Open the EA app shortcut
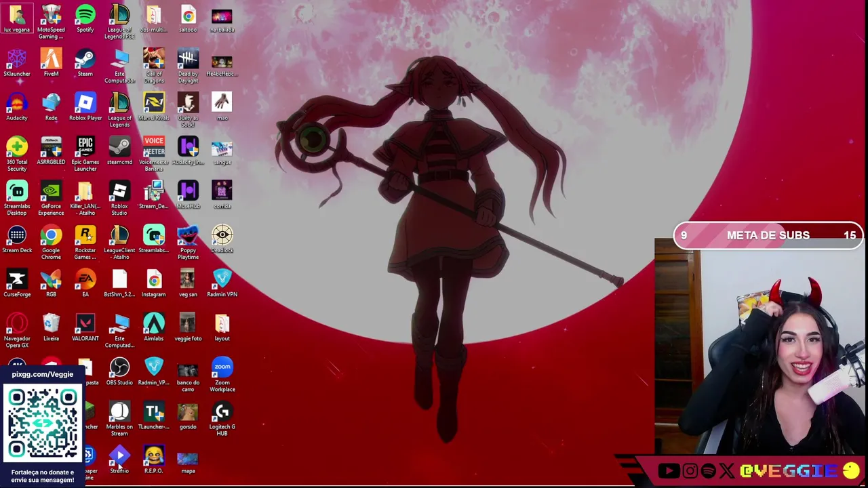Image resolution: width=868 pixels, height=488 pixels. coord(85,283)
